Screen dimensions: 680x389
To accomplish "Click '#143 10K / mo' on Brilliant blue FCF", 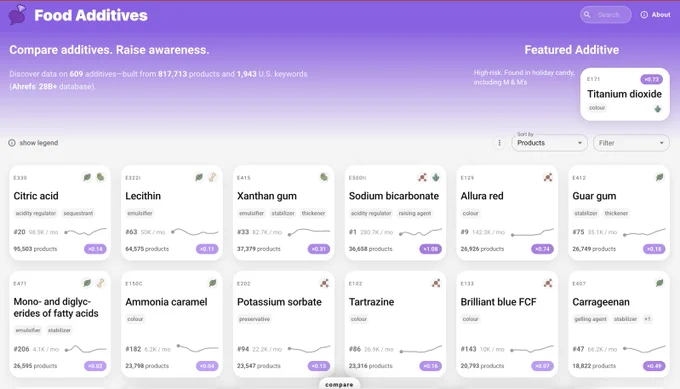I will [482, 349].
